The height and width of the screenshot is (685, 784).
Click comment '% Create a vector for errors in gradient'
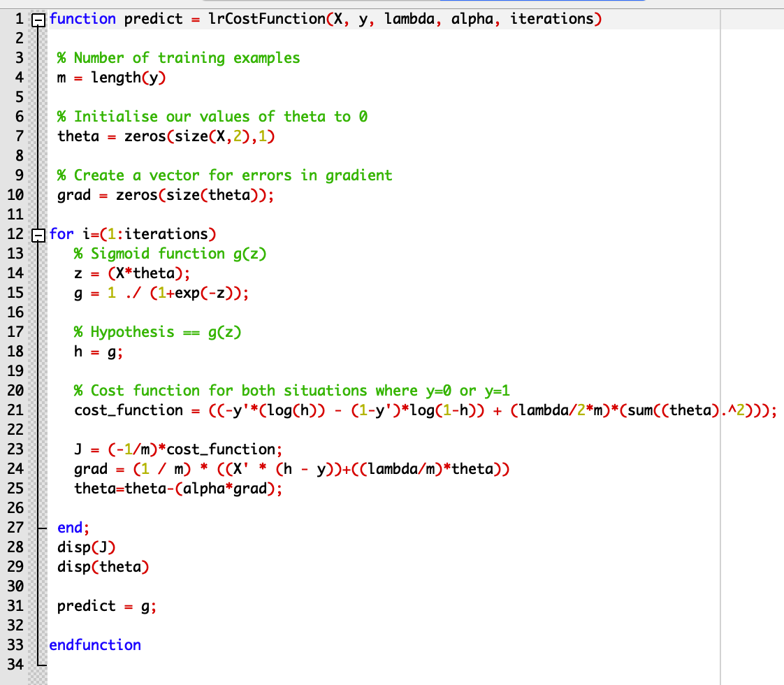pos(224,175)
